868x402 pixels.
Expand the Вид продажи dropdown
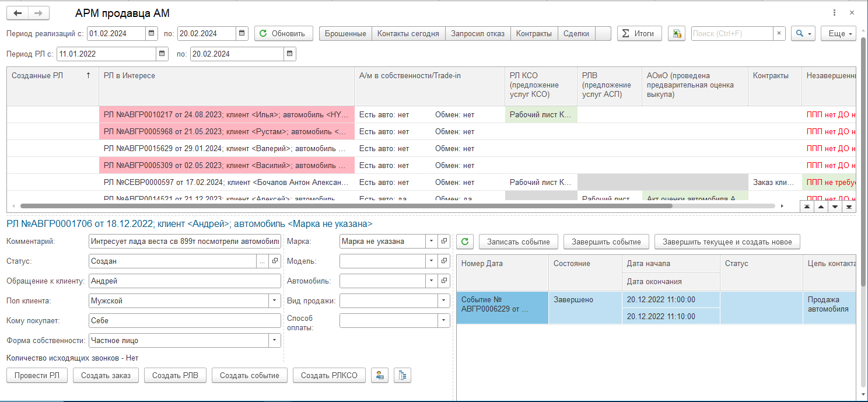point(444,300)
